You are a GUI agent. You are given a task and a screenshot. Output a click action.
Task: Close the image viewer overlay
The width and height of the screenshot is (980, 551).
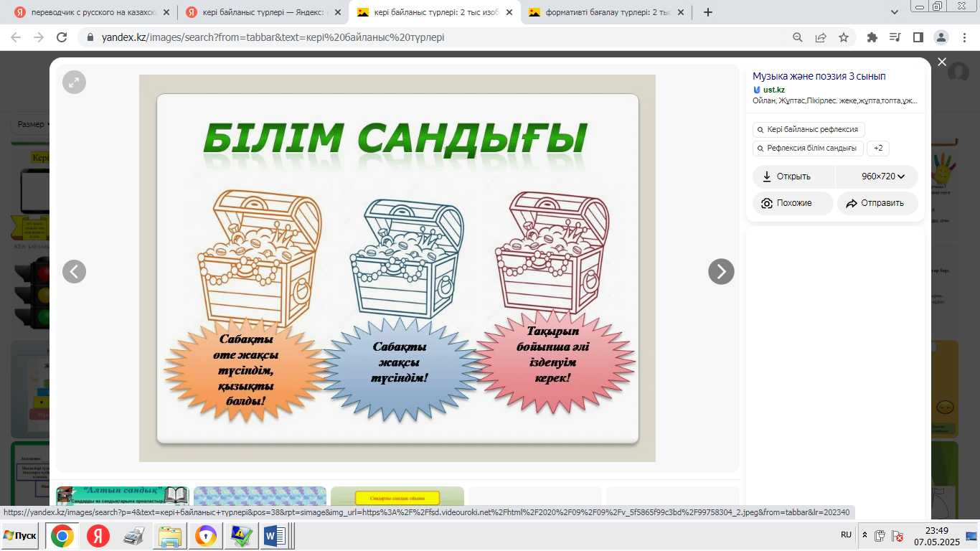pyautogui.click(x=942, y=62)
